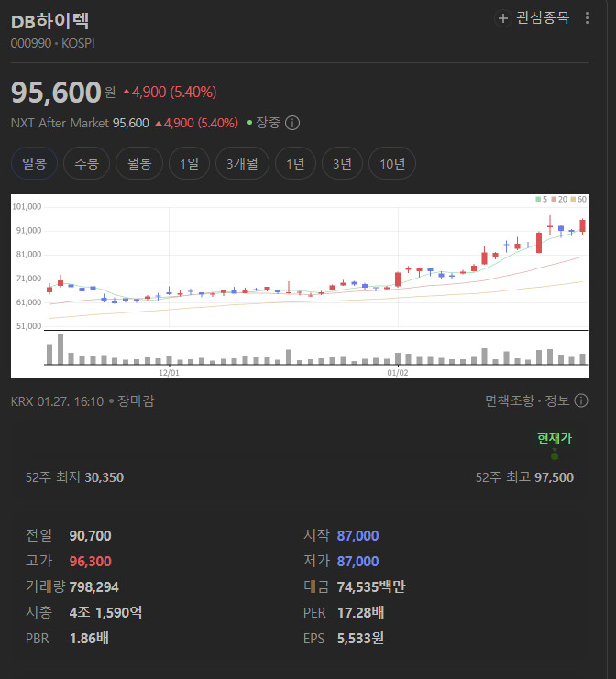
Task: Click the green 5-day moving average legend
Action: tap(542, 199)
